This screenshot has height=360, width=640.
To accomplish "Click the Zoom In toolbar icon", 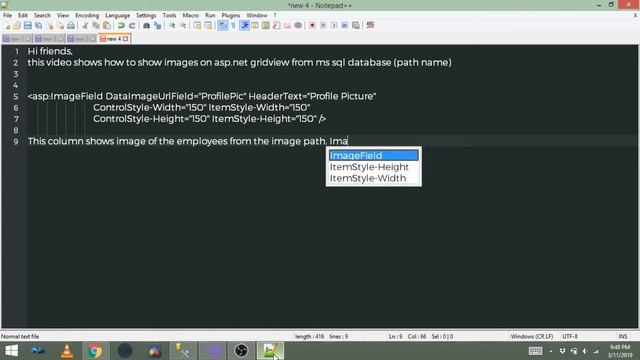I will pos(172,26).
